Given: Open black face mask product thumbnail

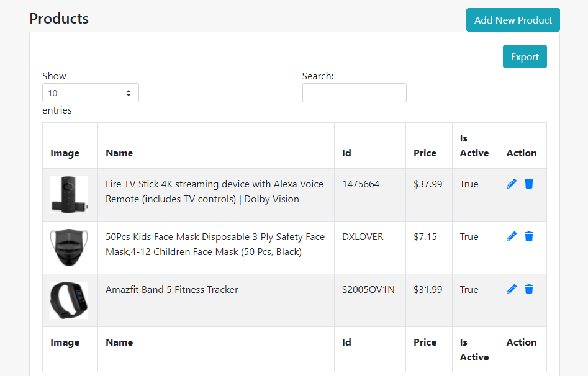Looking at the screenshot, I should point(69,248).
